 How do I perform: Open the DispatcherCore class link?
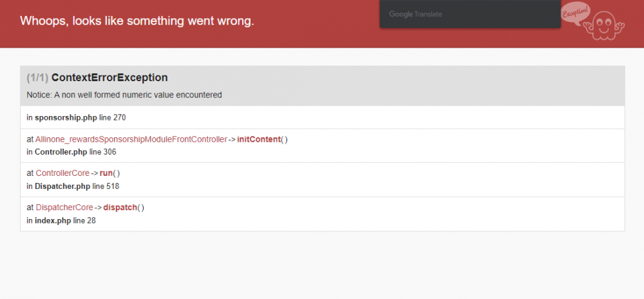point(64,208)
